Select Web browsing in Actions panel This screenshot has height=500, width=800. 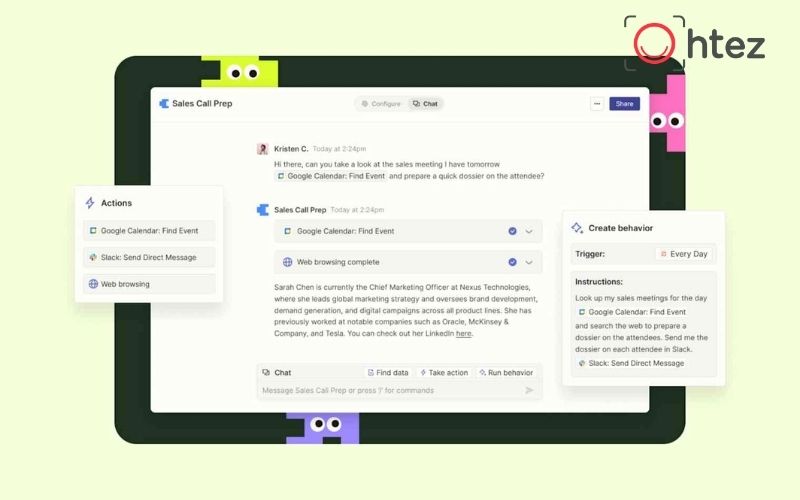pos(149,284)
